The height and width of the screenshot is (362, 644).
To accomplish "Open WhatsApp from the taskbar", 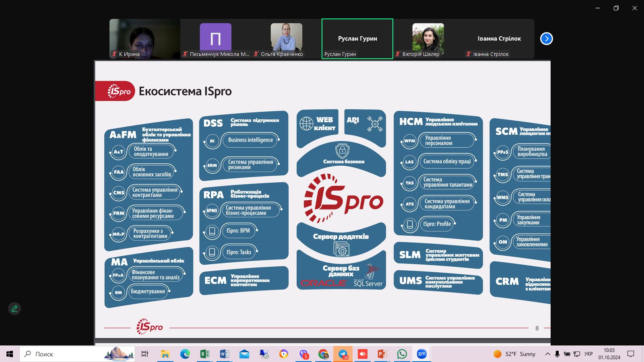I will click(x=402, y=354).
